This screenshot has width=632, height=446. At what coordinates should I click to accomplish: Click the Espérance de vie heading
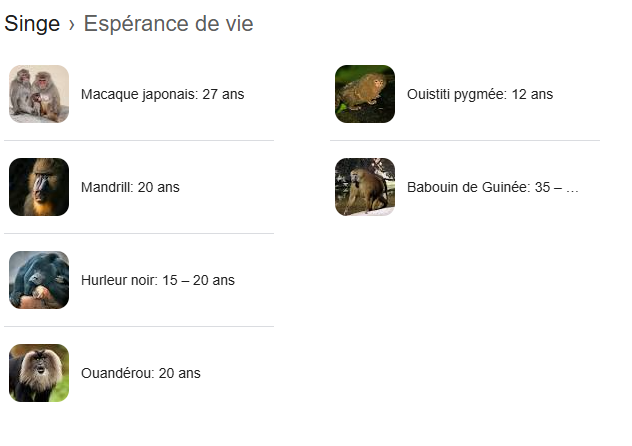coord(168,24)
